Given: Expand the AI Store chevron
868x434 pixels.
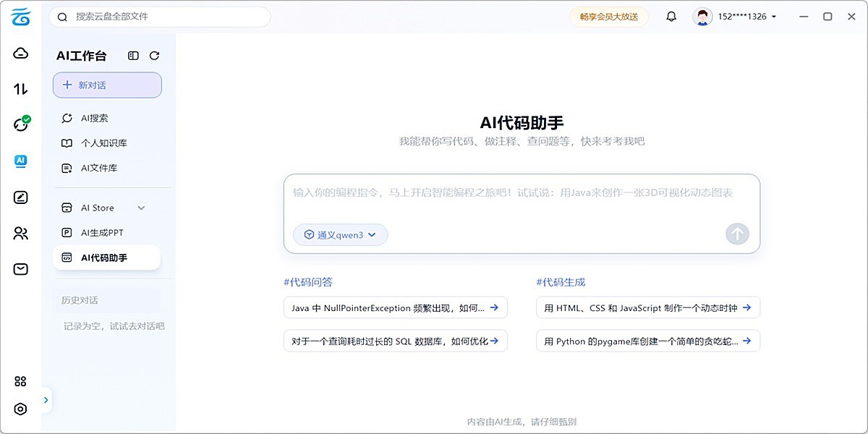Looking at the screenshot, I should click(142, 208).
